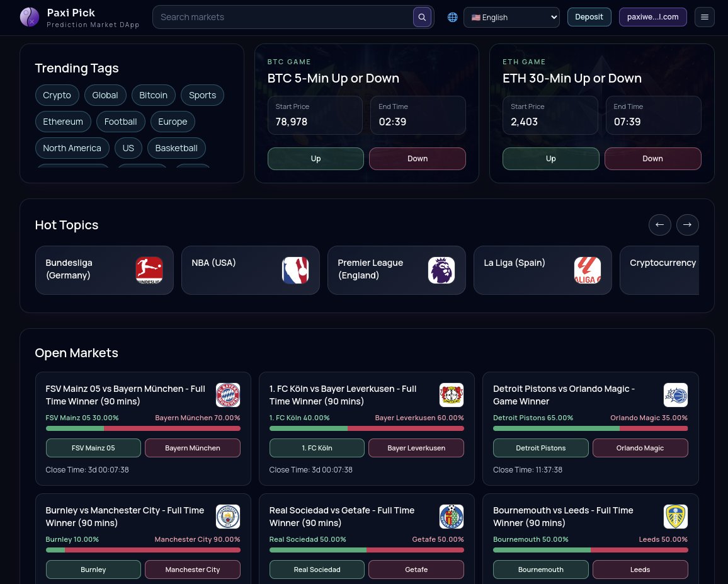Click the Manchester City crest icon
The image size is (728, 584).
(228, 517)
